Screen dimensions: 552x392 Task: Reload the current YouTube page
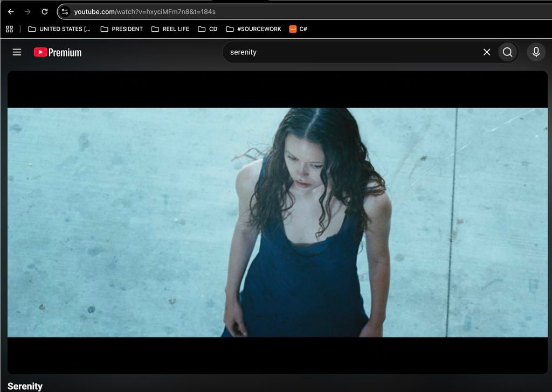pyautogui.click(x=45, y=12)
